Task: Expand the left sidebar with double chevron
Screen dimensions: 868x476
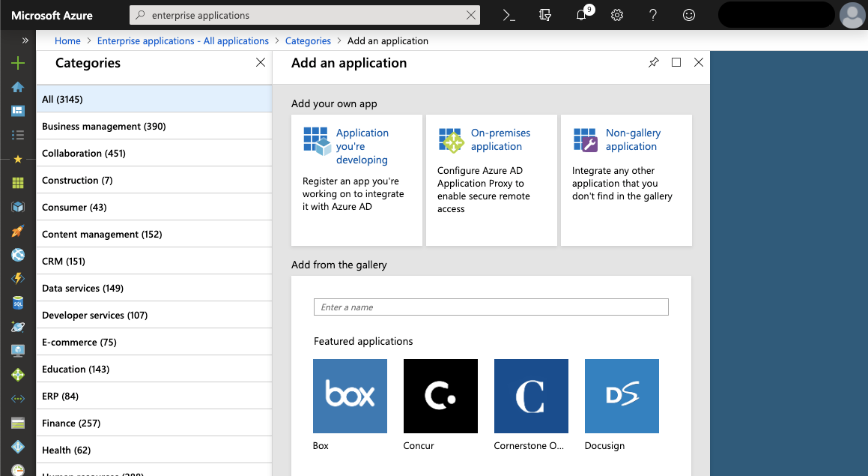Action: [25, 40]
